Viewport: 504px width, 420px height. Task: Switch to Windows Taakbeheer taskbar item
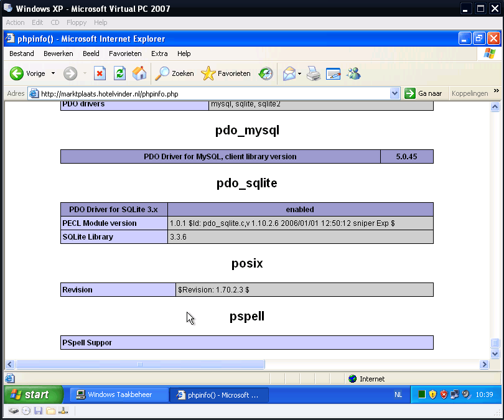click(x=119, y=394)
